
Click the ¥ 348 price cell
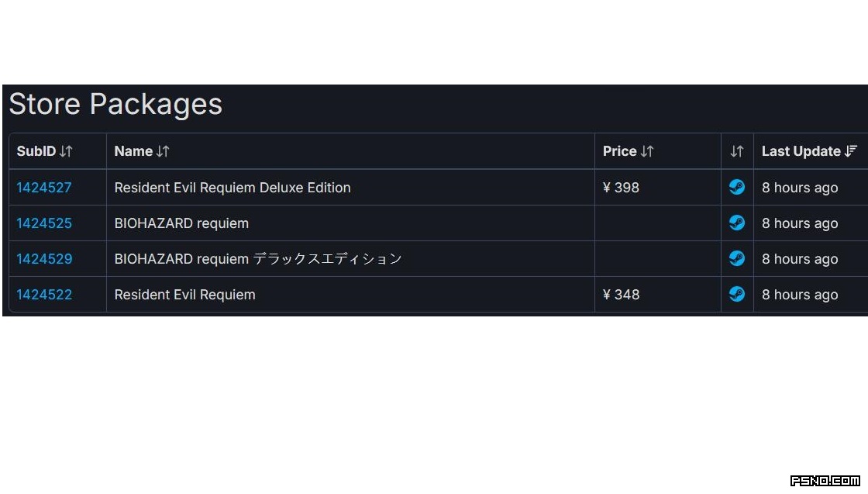[x=621, y=295]
